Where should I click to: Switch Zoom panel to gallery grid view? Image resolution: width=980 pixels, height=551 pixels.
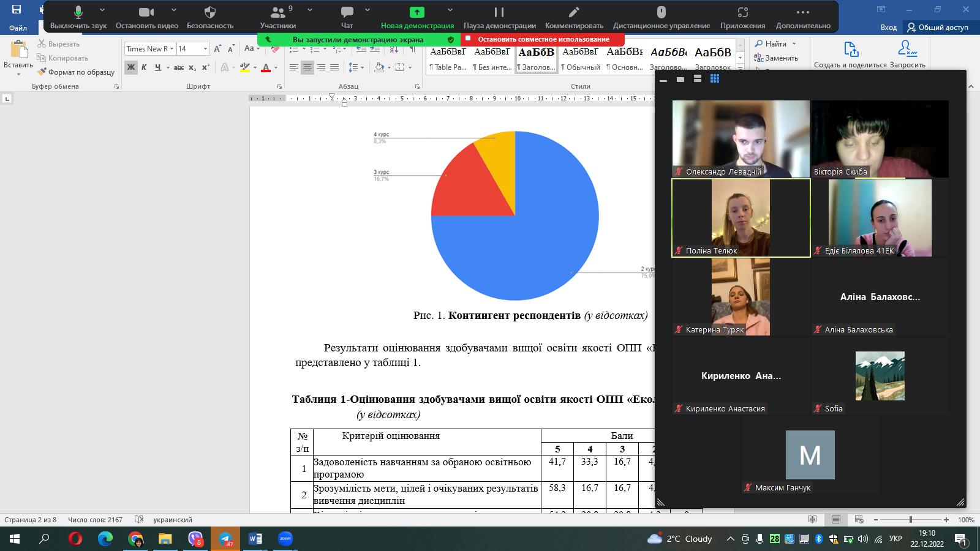[x=714, y=79]
